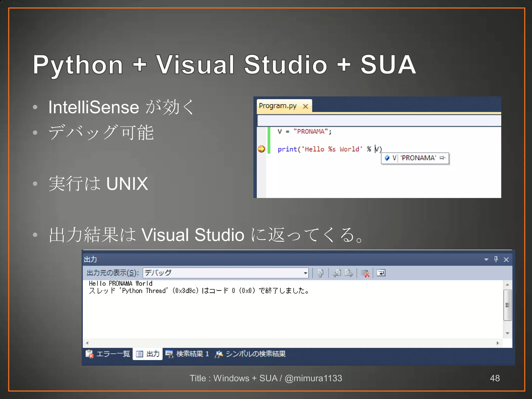Screen dimensions: 532x399
Task: Click the Python Thread exit message line
Action: coord(199,290)
